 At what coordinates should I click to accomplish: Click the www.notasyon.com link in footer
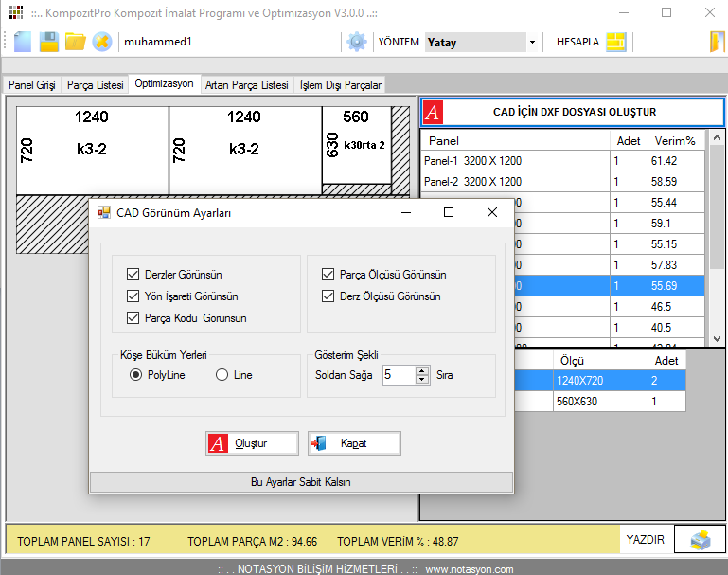point(470,569)
